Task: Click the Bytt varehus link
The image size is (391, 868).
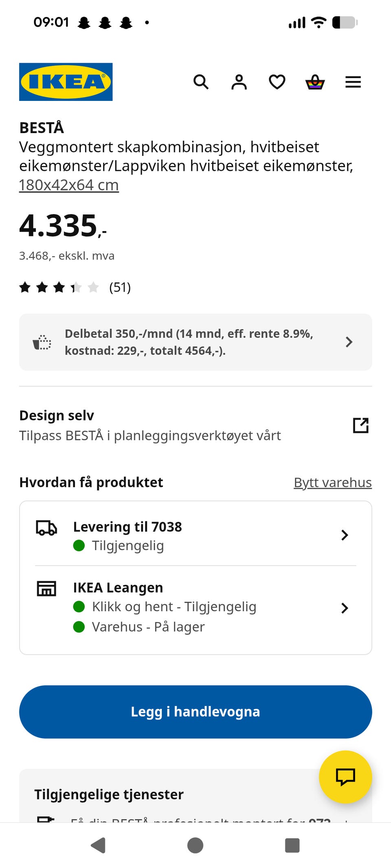Action: (332, 482)
